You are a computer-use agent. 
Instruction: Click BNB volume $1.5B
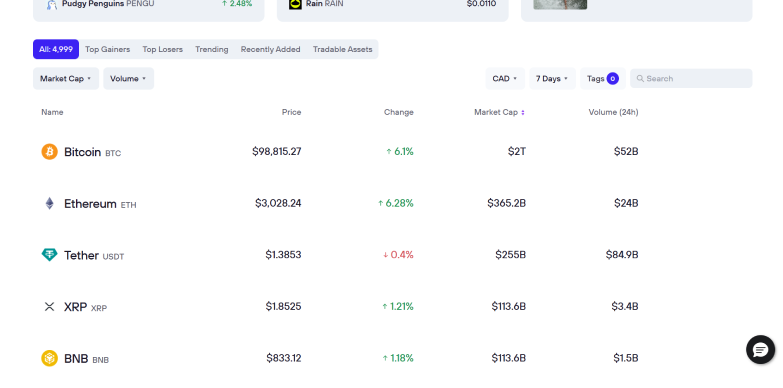(x=626, y=358)
